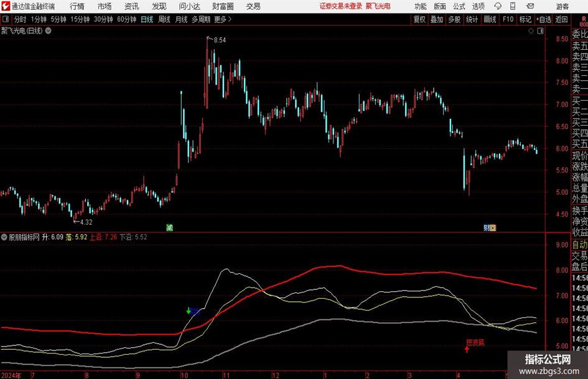Expand the 更多 period options
Image resolution: width=588 pixels, height=379 pixels.
coord(223,19)
